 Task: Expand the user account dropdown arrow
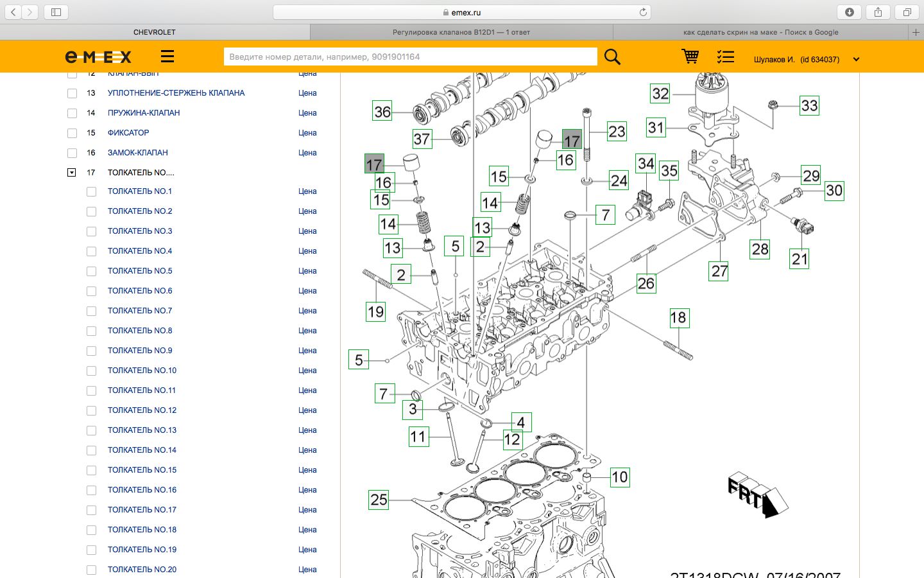[856, 60]
